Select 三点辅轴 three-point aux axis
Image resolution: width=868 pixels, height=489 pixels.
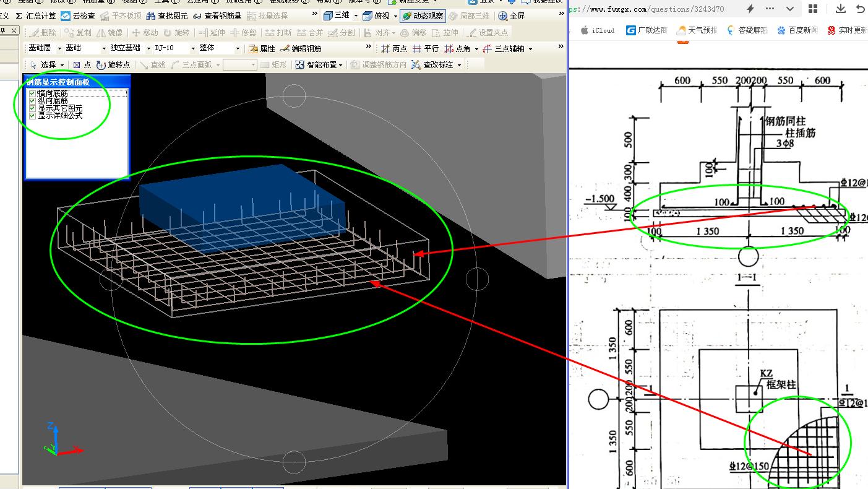[504, 48]
